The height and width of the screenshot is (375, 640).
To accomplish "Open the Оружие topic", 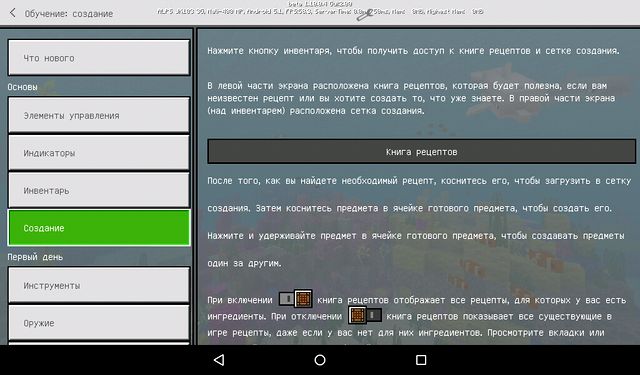I will (99, 323).
